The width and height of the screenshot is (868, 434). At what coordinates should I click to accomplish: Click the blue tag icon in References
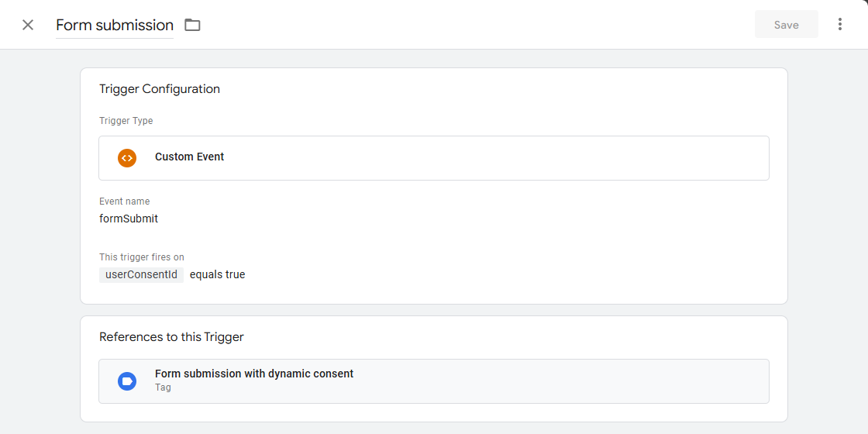coord(127,381)
